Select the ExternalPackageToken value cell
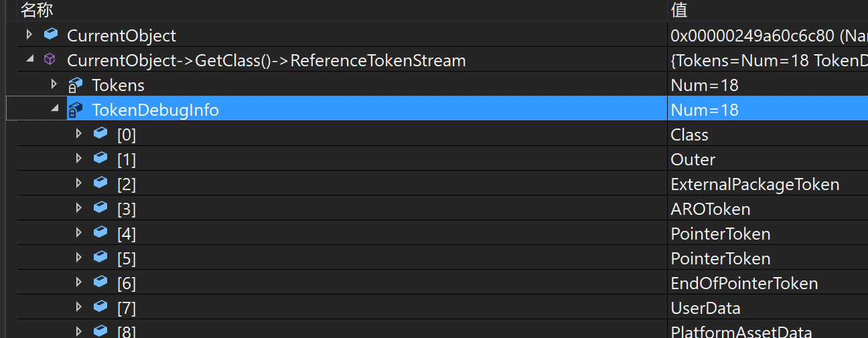Image resolution: width=868 pixels, height=338 pixels. tap(768, 184)
